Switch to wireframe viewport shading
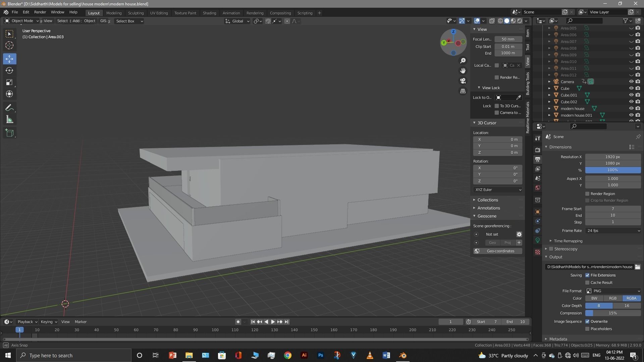The height and width of the screenshot is (362, 644). (500, 21)
